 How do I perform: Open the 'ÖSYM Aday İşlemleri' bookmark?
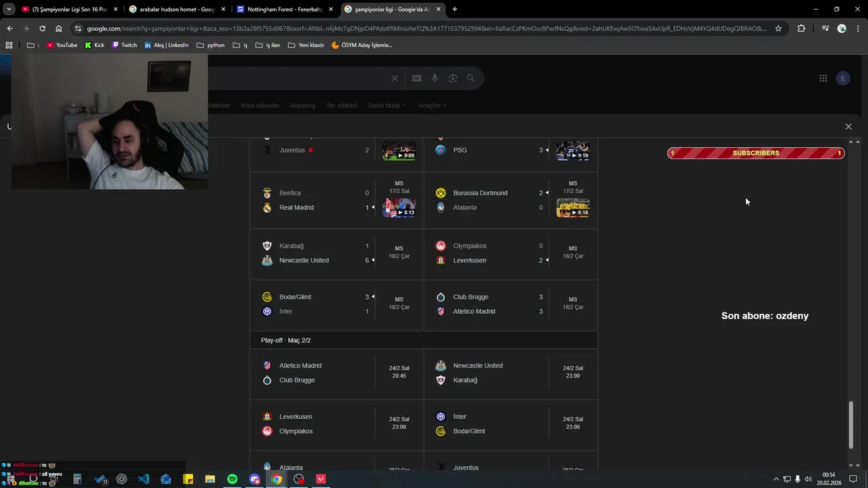tap(361, 45)
